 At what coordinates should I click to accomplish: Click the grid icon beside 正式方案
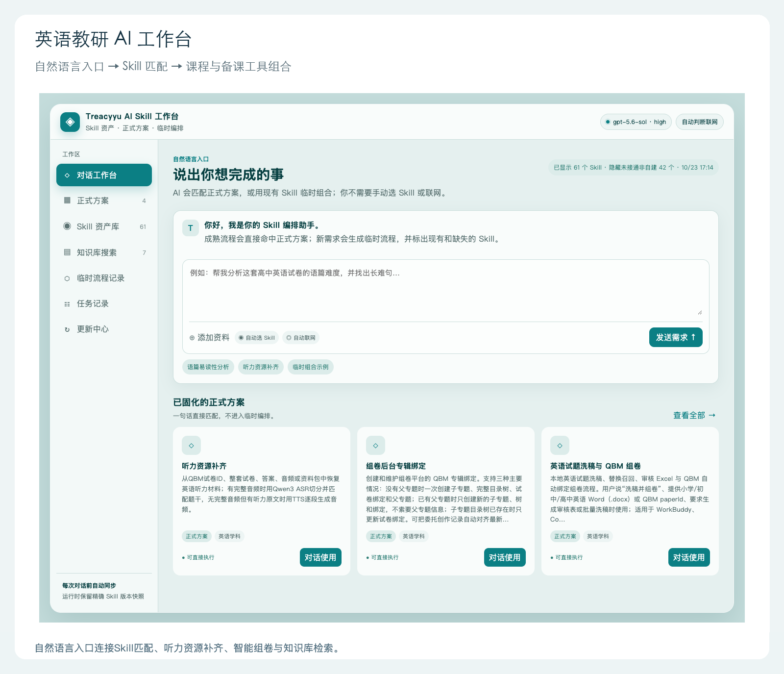(x=67, y=200)
